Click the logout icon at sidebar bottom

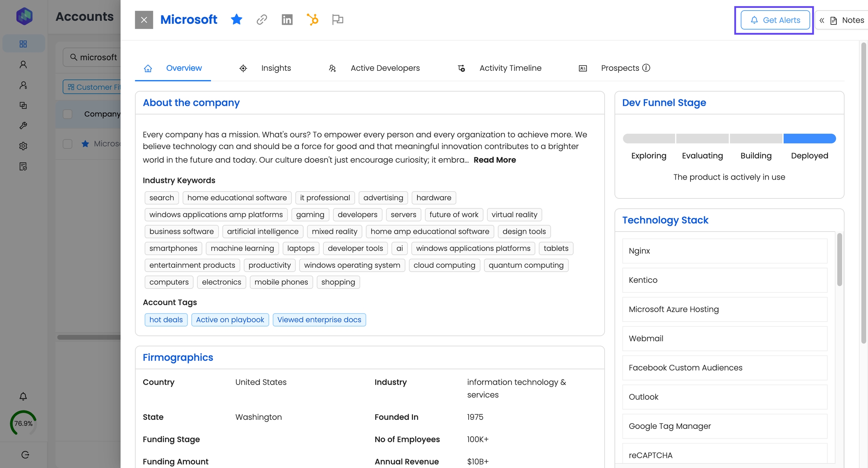[25, 455]
